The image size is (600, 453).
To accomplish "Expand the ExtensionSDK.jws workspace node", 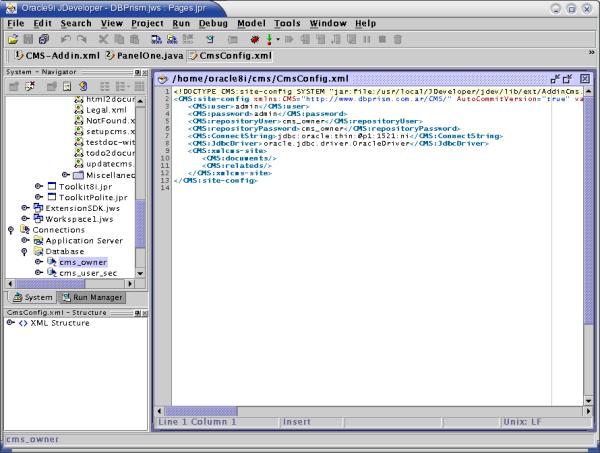I will point(25,208).
